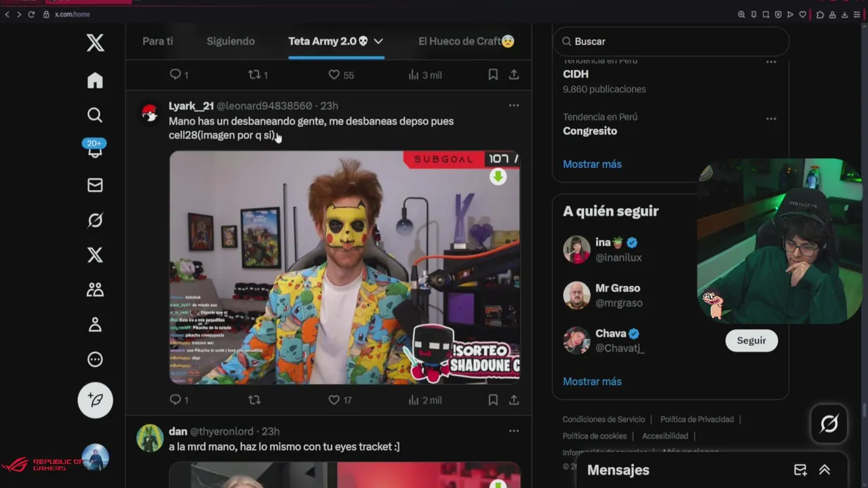Open Notifications bell with the 20+ badge

(x=94, y=148)
